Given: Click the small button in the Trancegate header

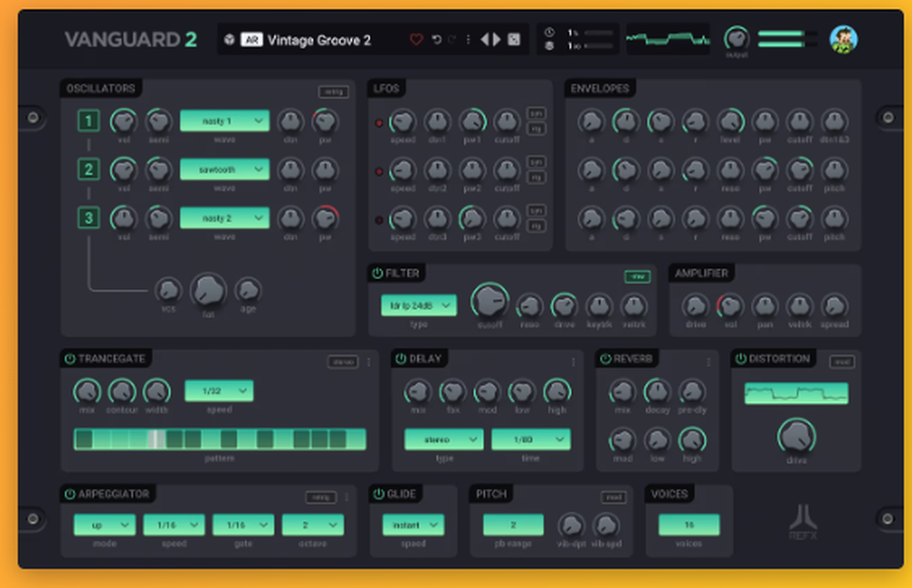Looking at the screenshot, I should [343, 362].
